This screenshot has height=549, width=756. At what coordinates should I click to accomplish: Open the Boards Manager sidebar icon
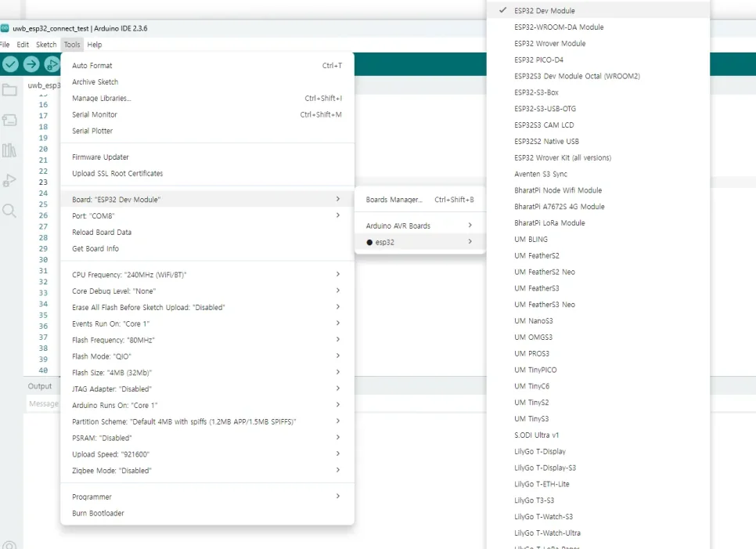tap(9, 120)
